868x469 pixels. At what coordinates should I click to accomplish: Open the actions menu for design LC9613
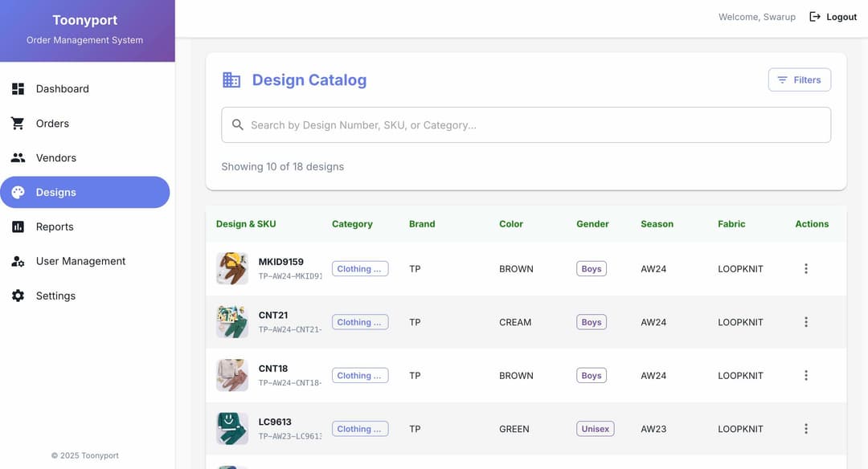tap(806, 428)
